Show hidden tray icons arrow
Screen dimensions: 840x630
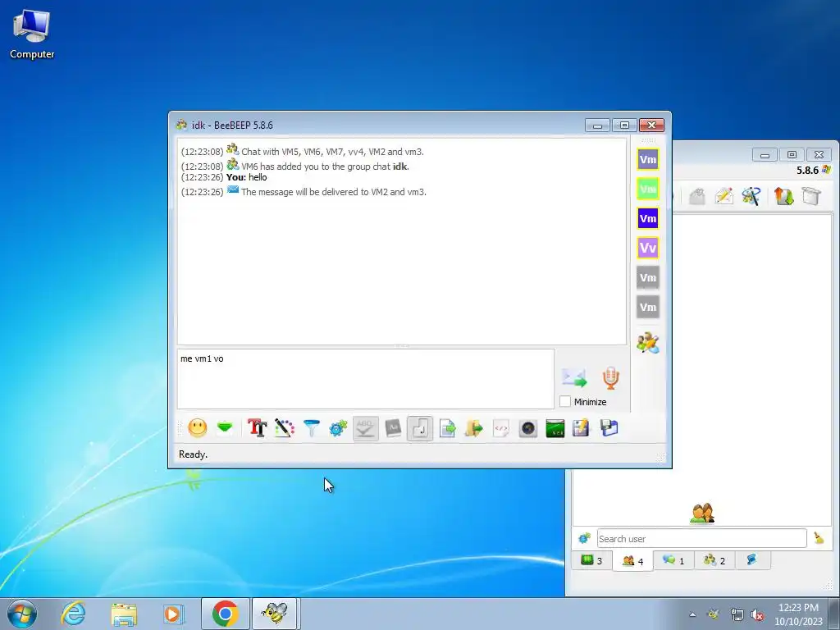692,614
